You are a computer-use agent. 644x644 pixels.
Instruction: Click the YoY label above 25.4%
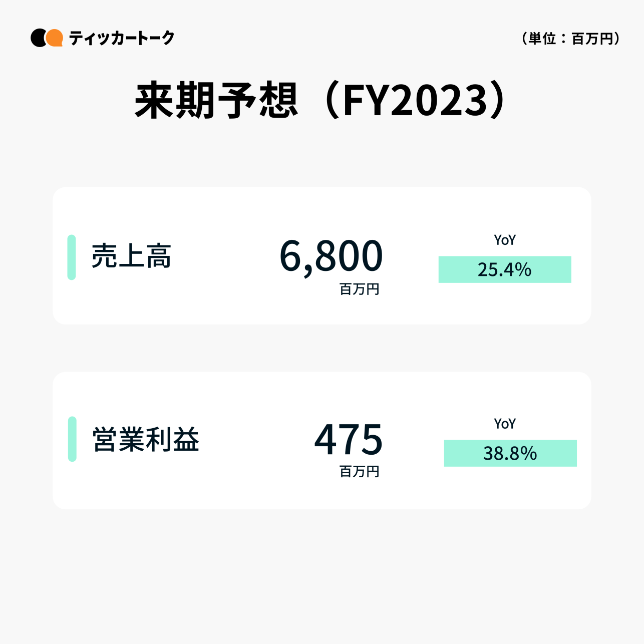tap(504, 240)
